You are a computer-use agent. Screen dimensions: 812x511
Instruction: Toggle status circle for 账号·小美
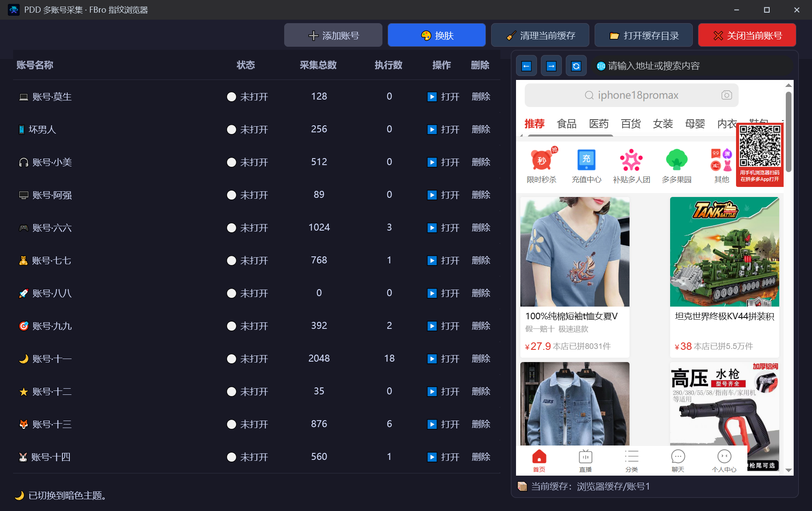coord(232,162)
